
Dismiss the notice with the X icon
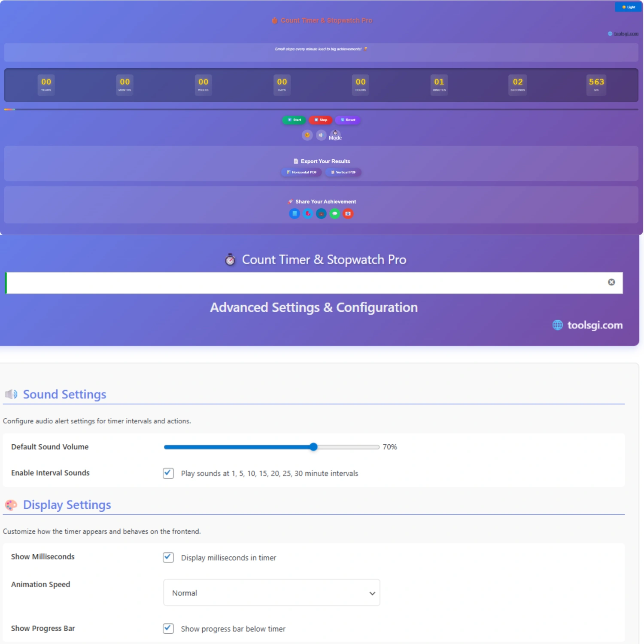coord(611,282)
